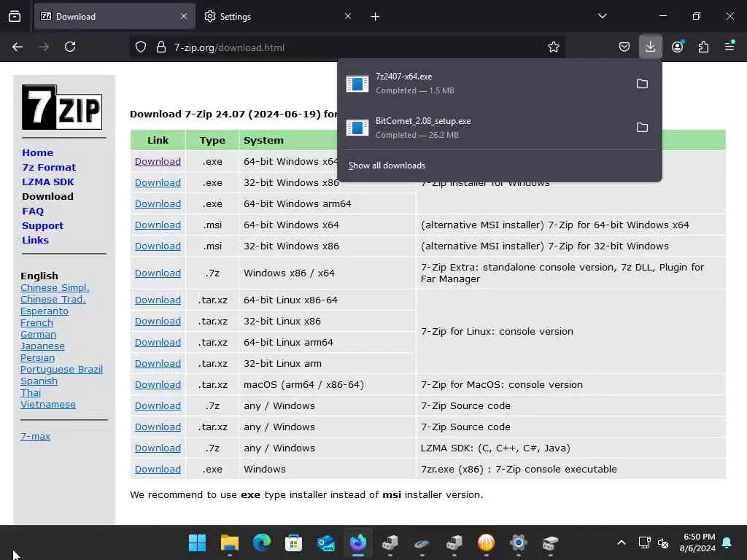The width and height of the screenshot is (747, 560).
Task: Open tracking protection shield icon
Action: coord(141,47)
